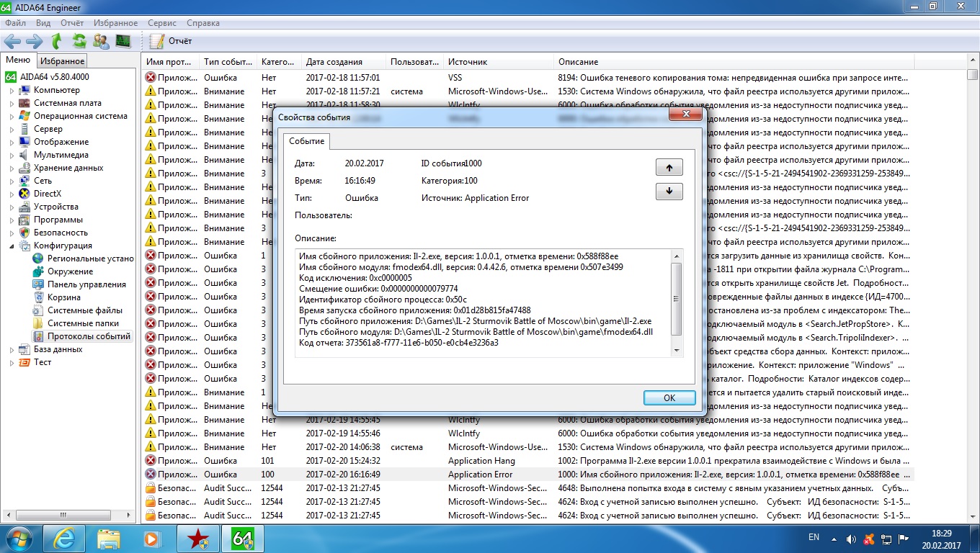This screenshot has width=980, height=553.
Task: Expand the База данных node
Action: click(x=12, y=350)
